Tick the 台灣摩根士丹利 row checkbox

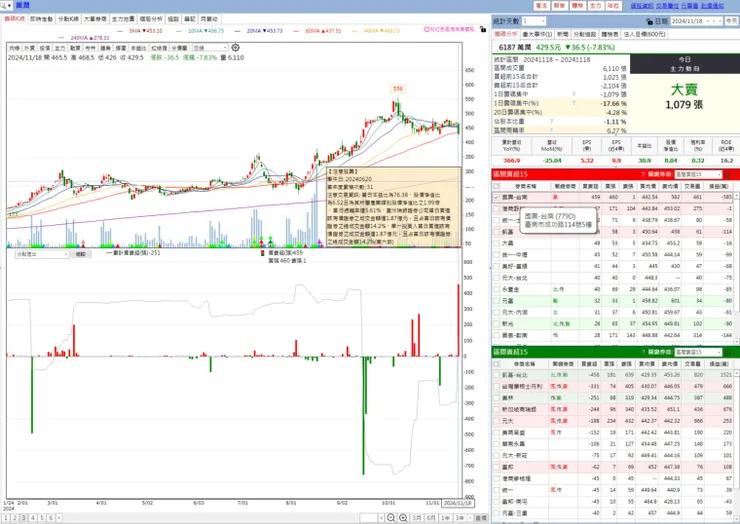pos(496,386)
